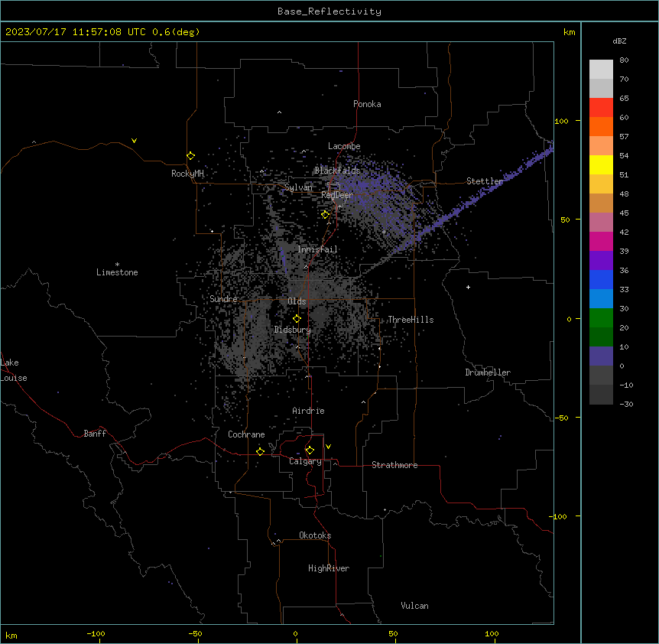Click the yellow marker near RockyMH

(191, 156)
